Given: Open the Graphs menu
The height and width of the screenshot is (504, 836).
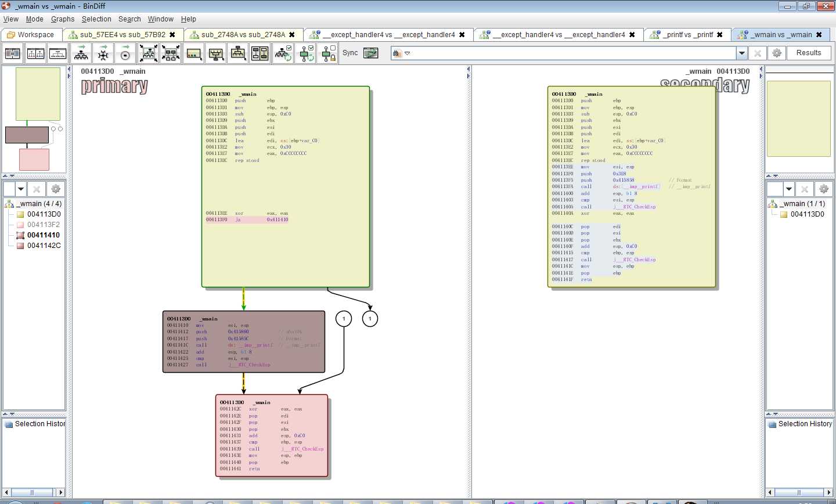Looking at the screenshot, I should click(x=63, y=19).
